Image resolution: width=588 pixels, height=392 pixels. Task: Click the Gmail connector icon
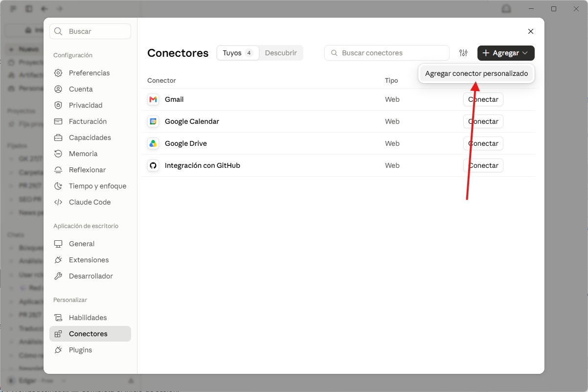153,99
